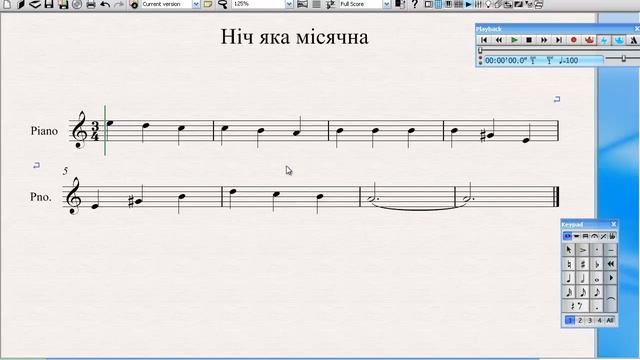The height and width of the screenshot is (360, 640).
Task: Select the thirty-second note in Keypad's bottom note row
Action: pos(569,292)
